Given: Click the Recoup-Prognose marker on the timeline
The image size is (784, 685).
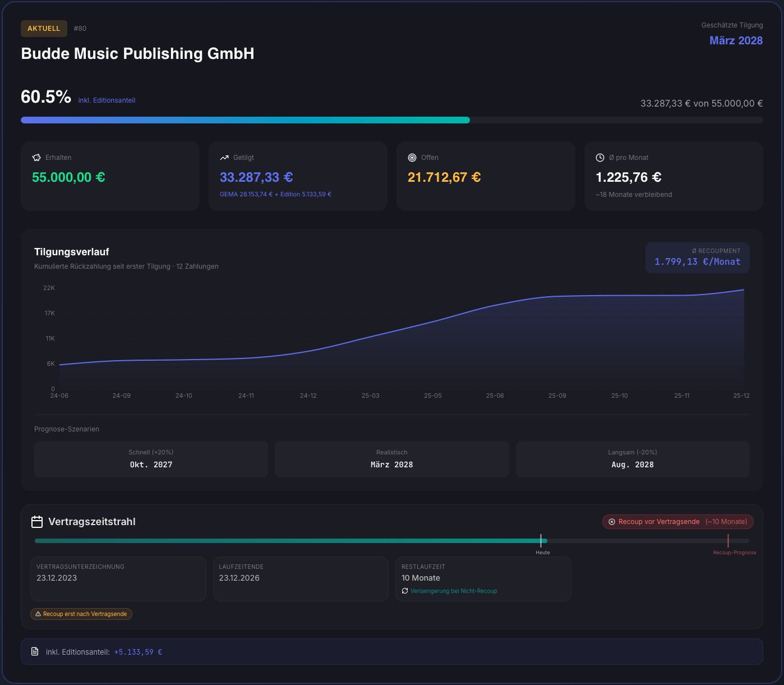Looking at the screenshot, I should coord(728,541).
